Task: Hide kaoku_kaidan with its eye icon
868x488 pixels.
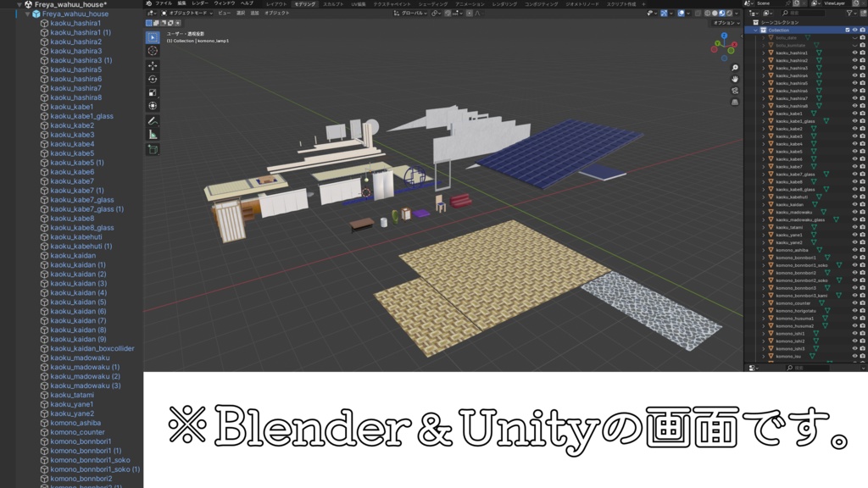Action: pos(854,205)
